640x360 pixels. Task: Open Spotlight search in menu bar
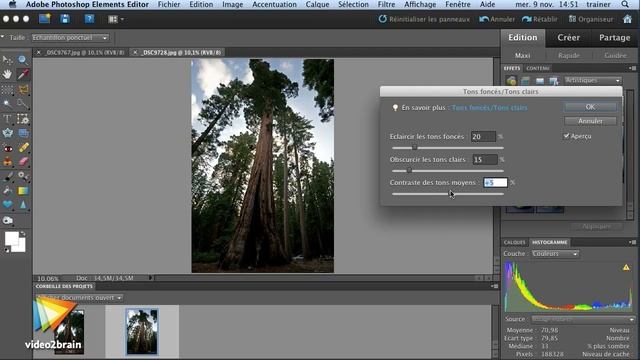[625, 4]
